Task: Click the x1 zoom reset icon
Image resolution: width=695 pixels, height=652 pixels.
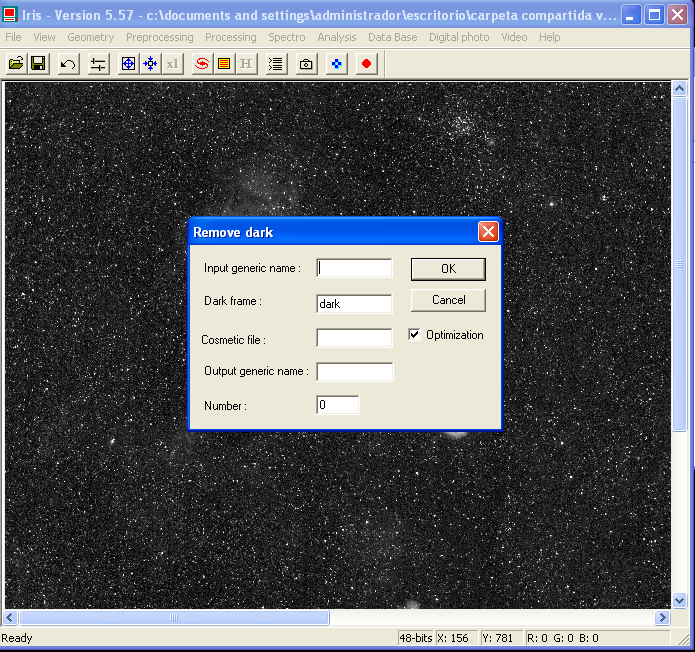Action: (x=173, y=64)
